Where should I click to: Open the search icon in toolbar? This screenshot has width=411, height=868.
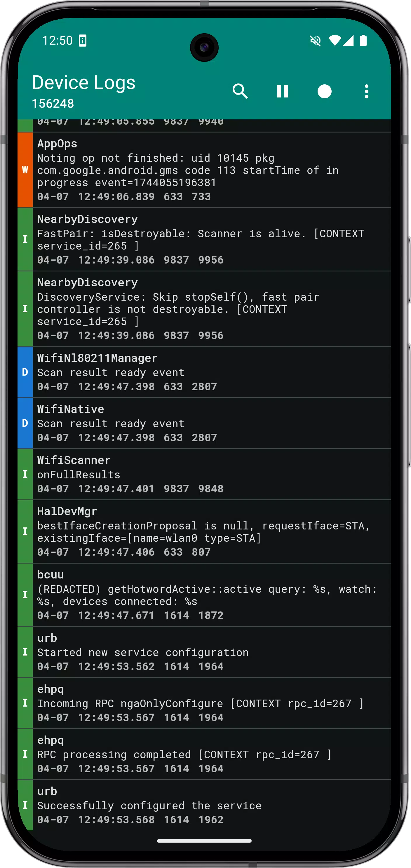point(240,91)
